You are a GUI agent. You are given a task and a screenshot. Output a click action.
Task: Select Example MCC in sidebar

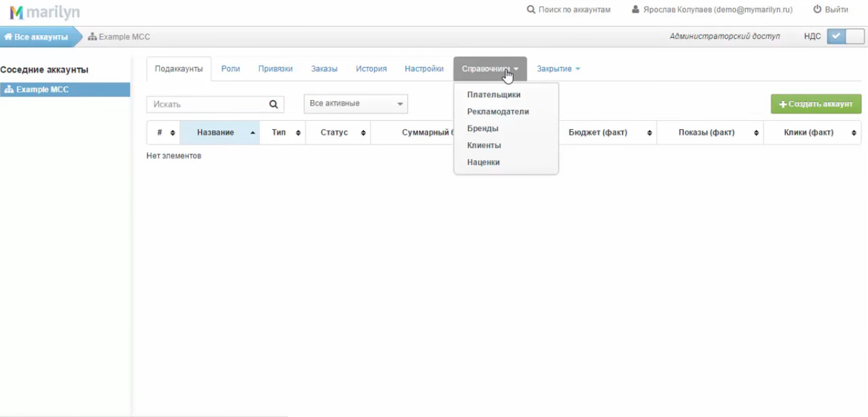pyautogui.click(x=65, y=90)
